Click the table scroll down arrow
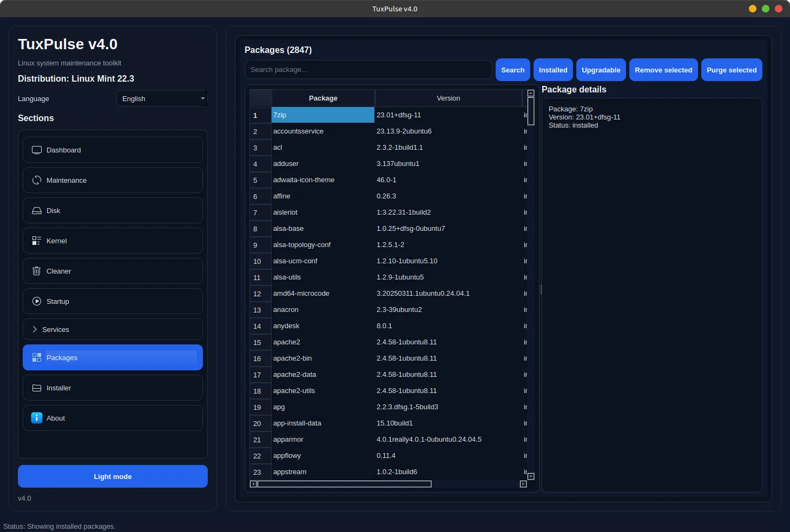The height and width of the screenshot is (532, 790). 531,476
